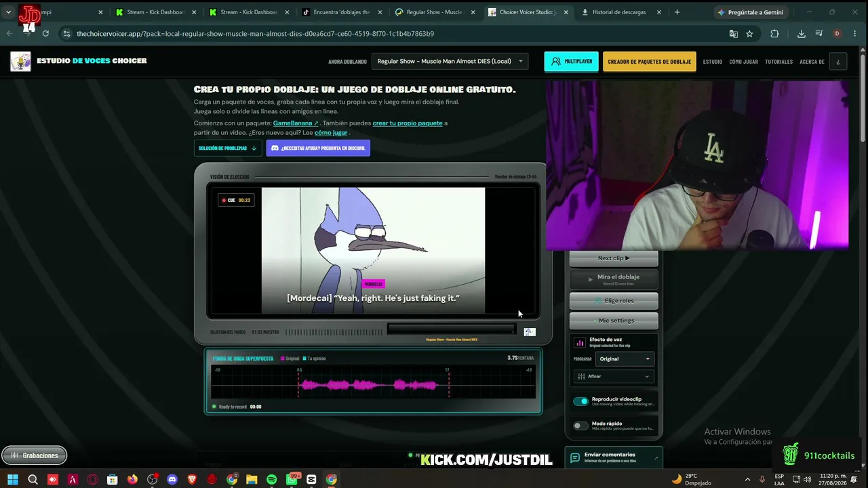
Task: Click the Choicer studio logo image
Action: pyautogui.click(x=20, y=61)
